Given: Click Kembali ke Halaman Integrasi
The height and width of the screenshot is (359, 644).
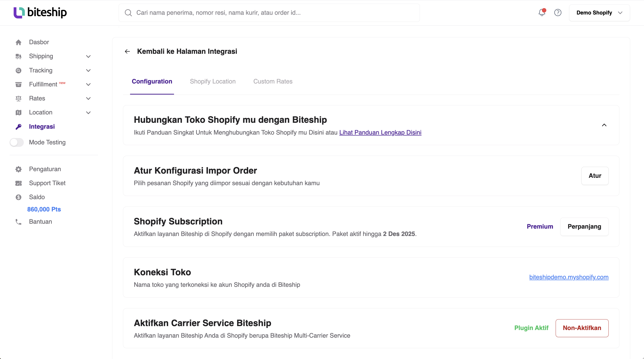Looking at the screenshot, I should click(187, 52).
